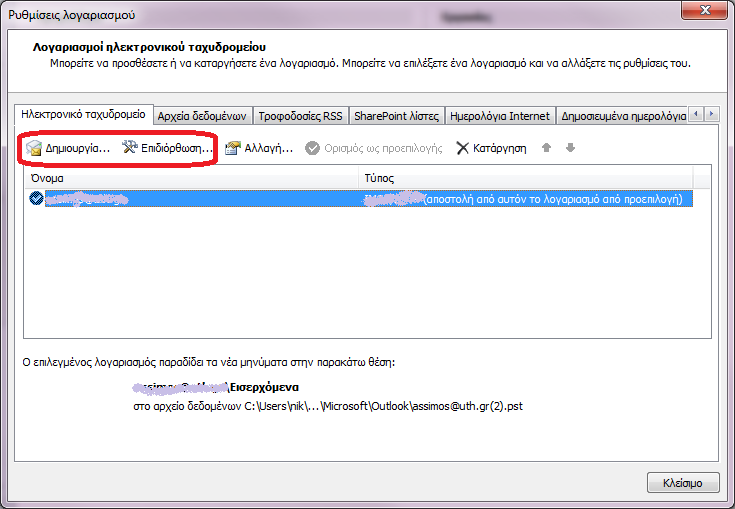
Task: Switch to the Τροφοδοσίες RSS tab
Action: [300, 116]
